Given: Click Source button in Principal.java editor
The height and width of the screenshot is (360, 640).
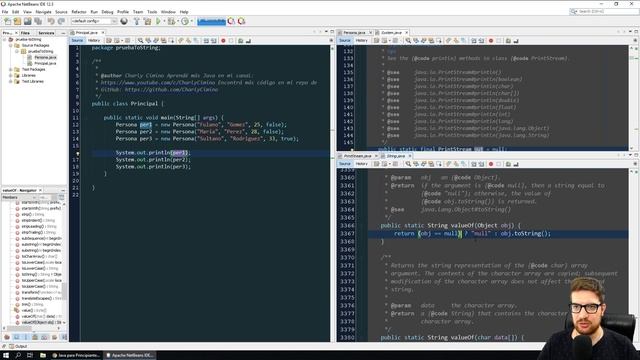Looking at the screenshot, I should click(77, 40).
